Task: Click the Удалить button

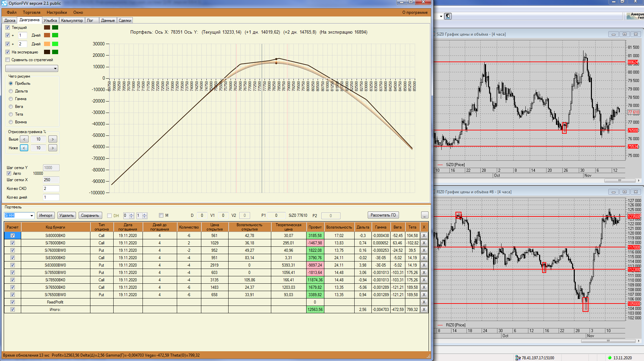Action: tap(67, 215)
